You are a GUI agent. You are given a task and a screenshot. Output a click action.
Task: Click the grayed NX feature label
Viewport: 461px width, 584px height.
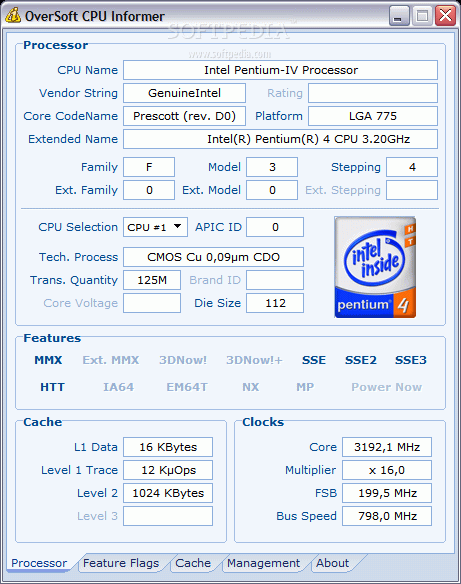[251, 387]
